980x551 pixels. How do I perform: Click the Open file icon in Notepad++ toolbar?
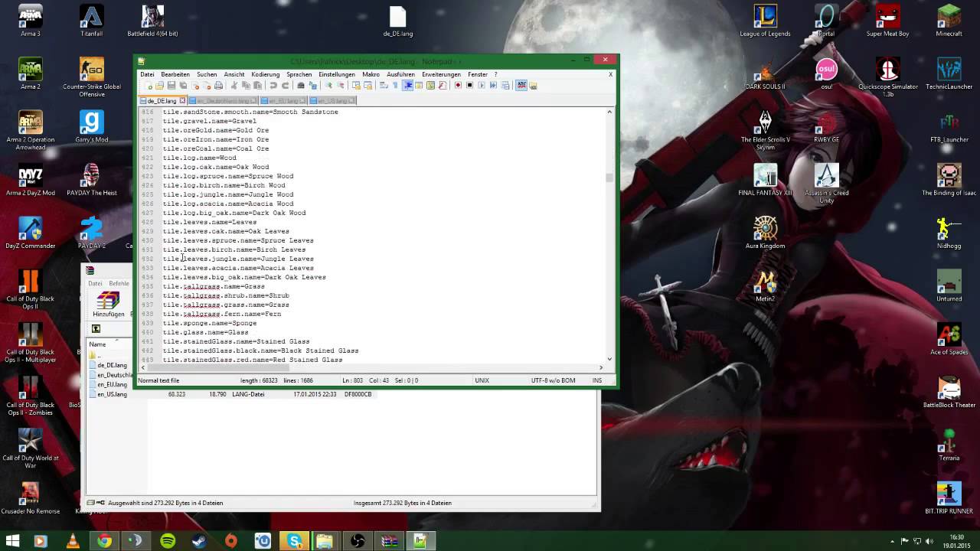tap(159, 85)
